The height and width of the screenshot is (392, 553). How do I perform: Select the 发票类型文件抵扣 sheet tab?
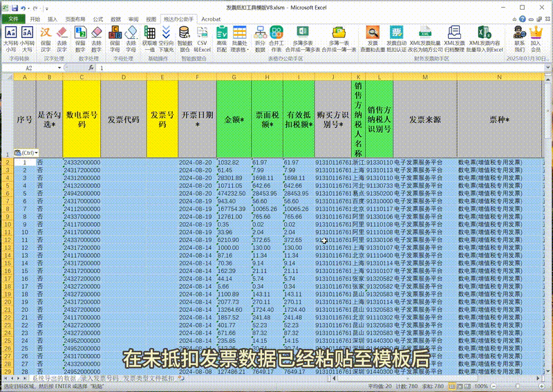[x=148, y=378]
